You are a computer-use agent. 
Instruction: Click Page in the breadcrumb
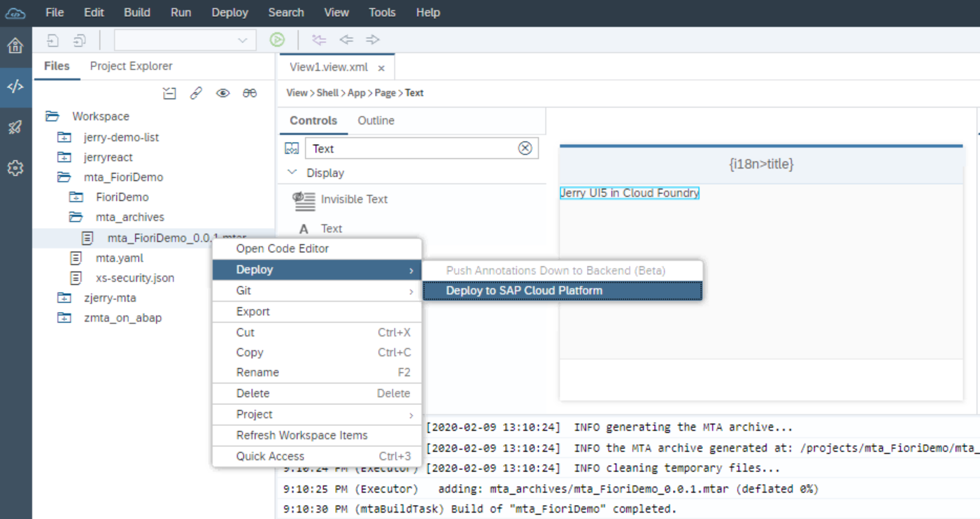pyautogui.click(x=385, y=93)
